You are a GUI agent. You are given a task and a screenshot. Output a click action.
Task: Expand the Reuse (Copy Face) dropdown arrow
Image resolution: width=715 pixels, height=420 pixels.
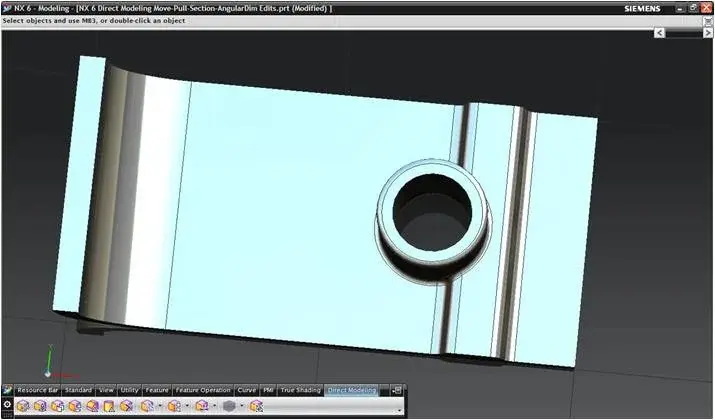tap(160, 407)
